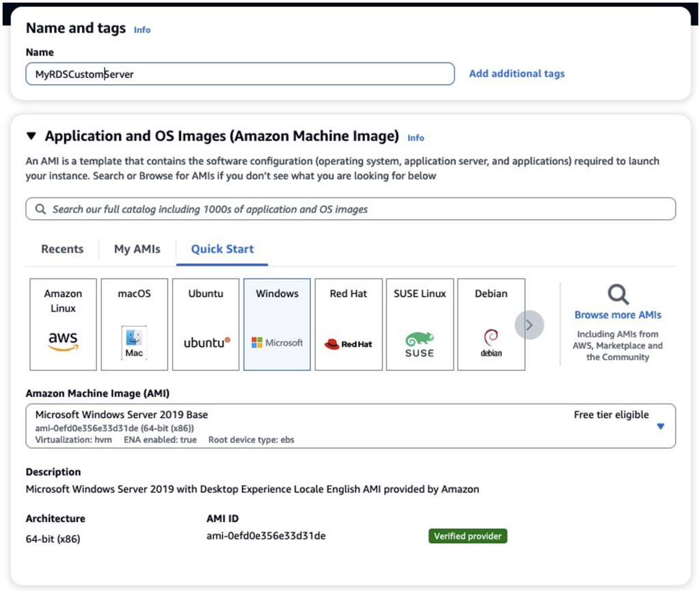Select the SUSE Linux AMI tile
Image resolution: width=700 pixels, height=591 pixels.
pyautogui.click(x=420, y=325)
